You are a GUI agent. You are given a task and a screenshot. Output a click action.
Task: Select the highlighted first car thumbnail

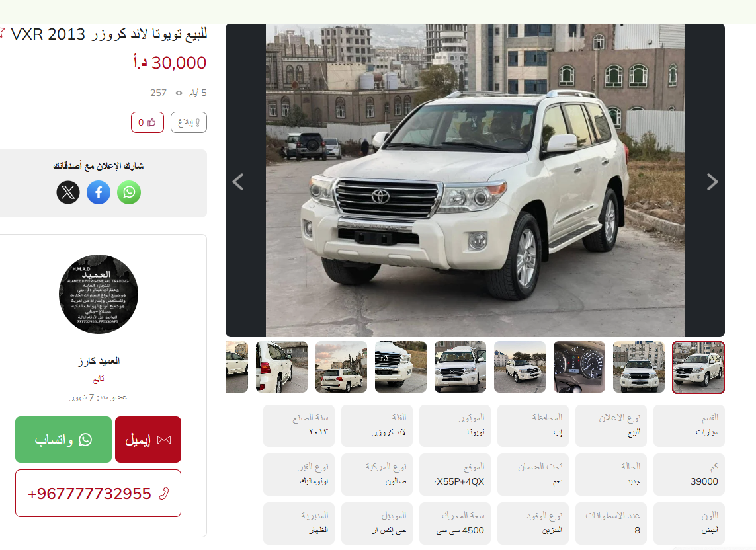(x=698, y=368)
